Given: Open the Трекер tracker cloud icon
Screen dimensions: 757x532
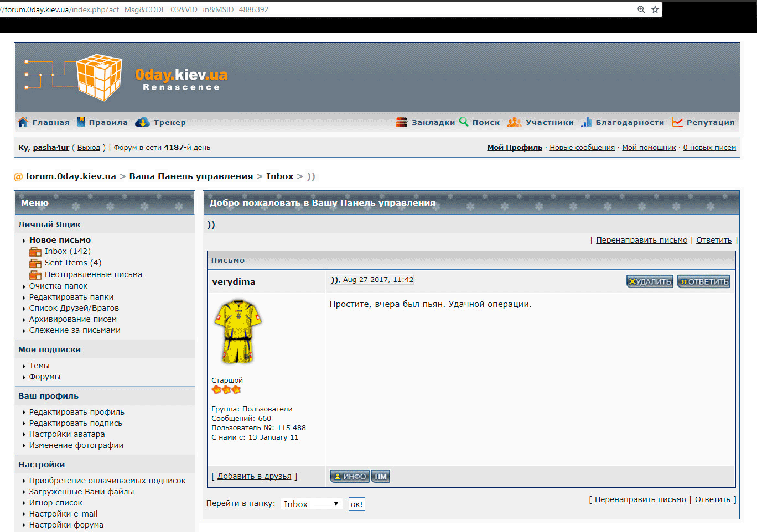Looking at the screenshot, I should coord(142,122).
